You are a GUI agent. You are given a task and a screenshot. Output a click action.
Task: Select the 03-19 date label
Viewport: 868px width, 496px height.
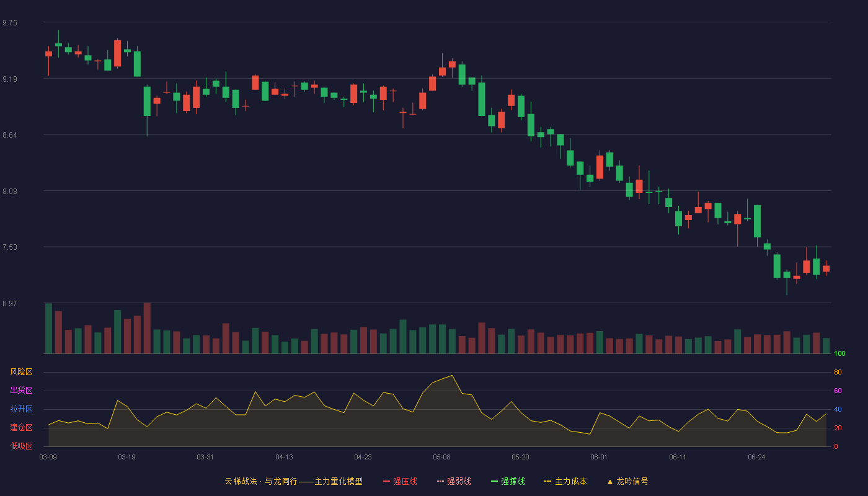(x=126, y=457)
